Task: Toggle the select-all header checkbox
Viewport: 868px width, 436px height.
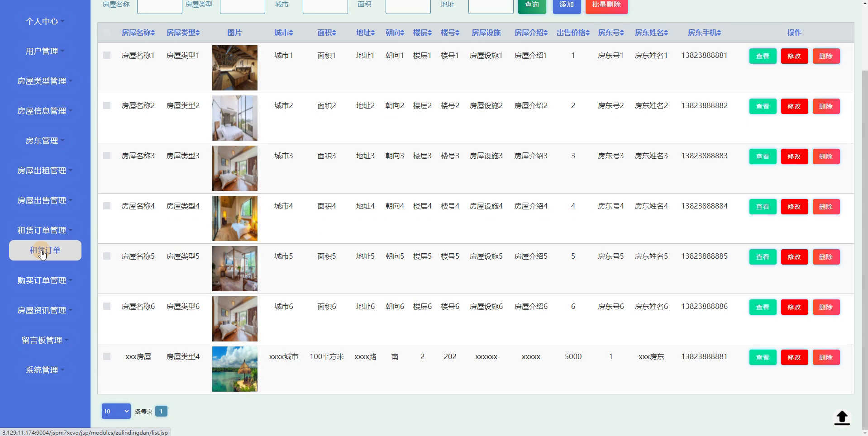Action: pos(107,33)
